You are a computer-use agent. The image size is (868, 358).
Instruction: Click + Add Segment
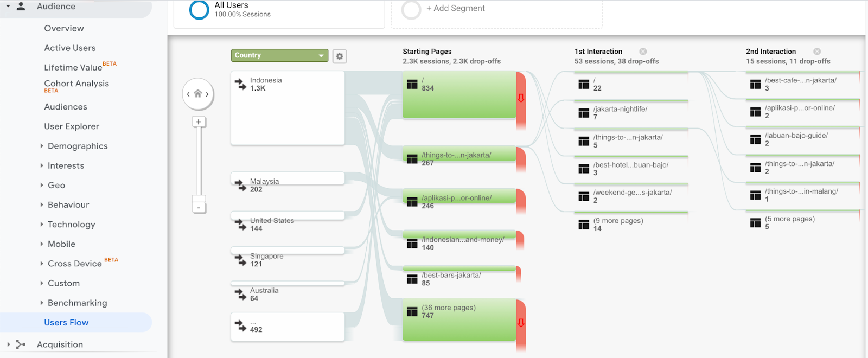pos(455,9)
